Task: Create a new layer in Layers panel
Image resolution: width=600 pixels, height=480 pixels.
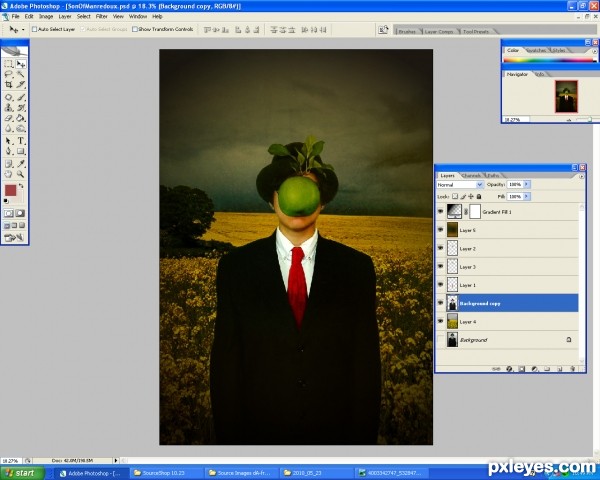Action: point(559,369)
